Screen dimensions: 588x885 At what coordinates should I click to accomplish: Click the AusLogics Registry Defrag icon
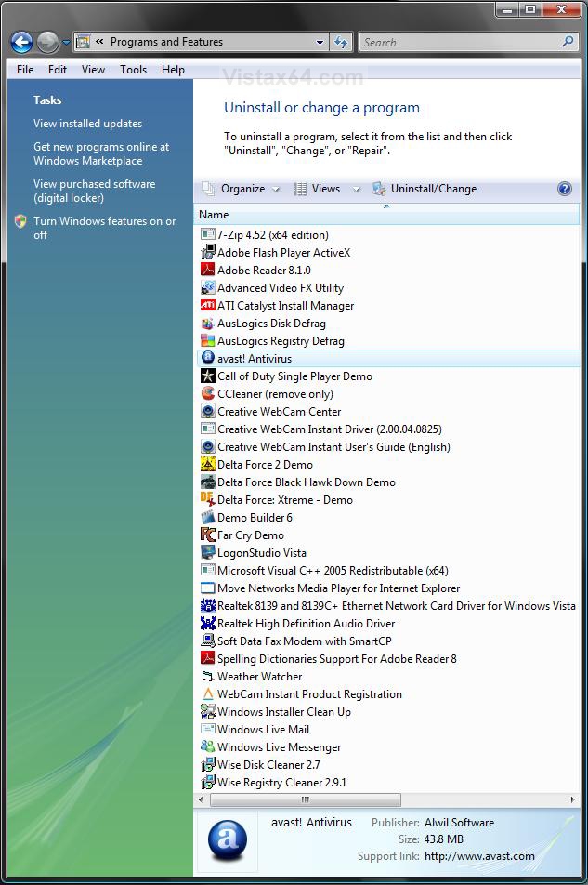[207, 340]
